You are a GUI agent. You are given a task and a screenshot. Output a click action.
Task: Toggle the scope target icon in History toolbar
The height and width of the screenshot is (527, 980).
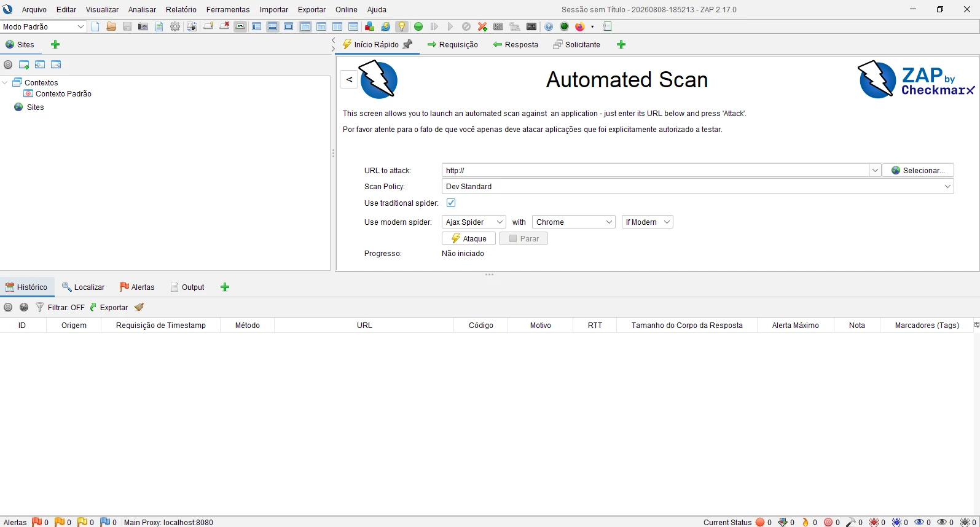coord(8,307)
